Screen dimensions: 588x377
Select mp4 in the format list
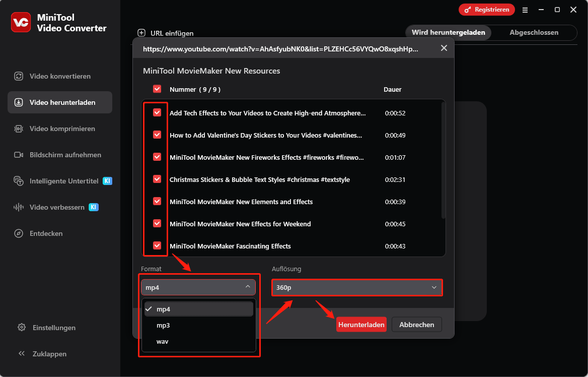(x=199, y=309)
